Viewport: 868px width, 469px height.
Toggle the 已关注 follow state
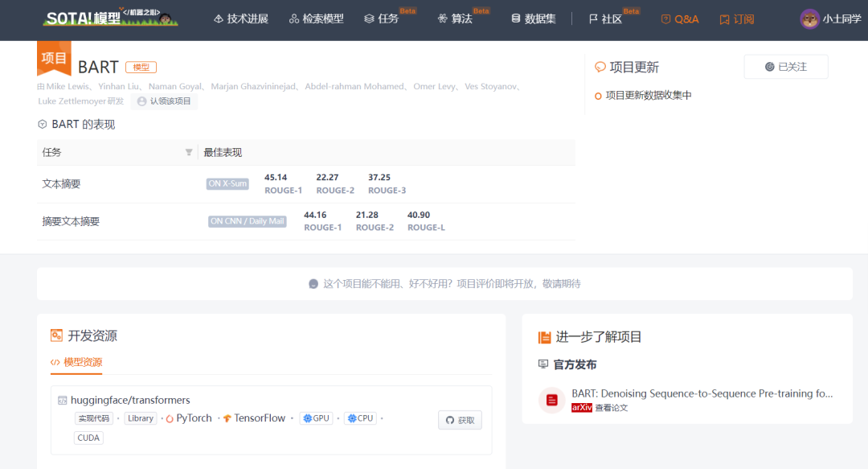785,67
